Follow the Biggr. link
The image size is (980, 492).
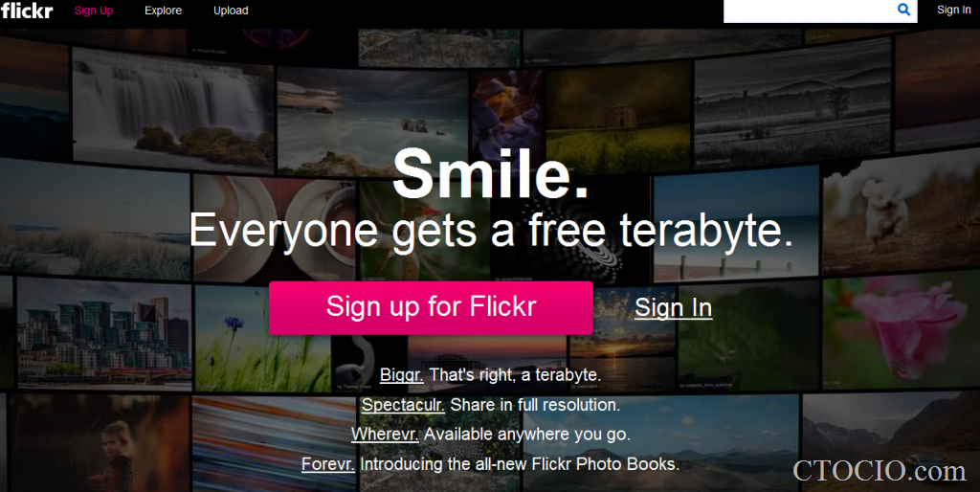[x=402, y=375]
